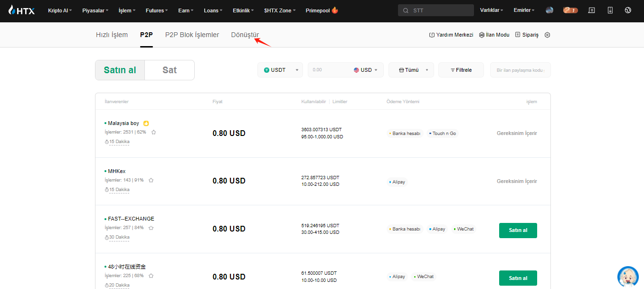Click the HTX logo in header
644x289 pixels.
click(21, 10)
